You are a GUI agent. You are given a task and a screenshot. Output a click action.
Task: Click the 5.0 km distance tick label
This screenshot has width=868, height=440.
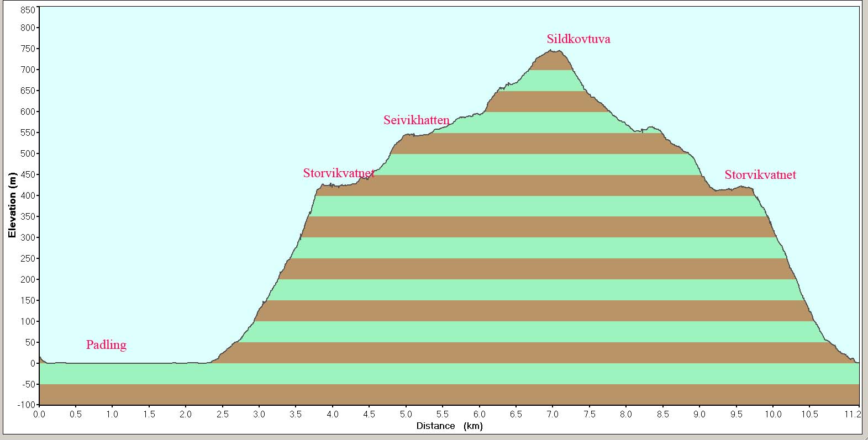406,414
